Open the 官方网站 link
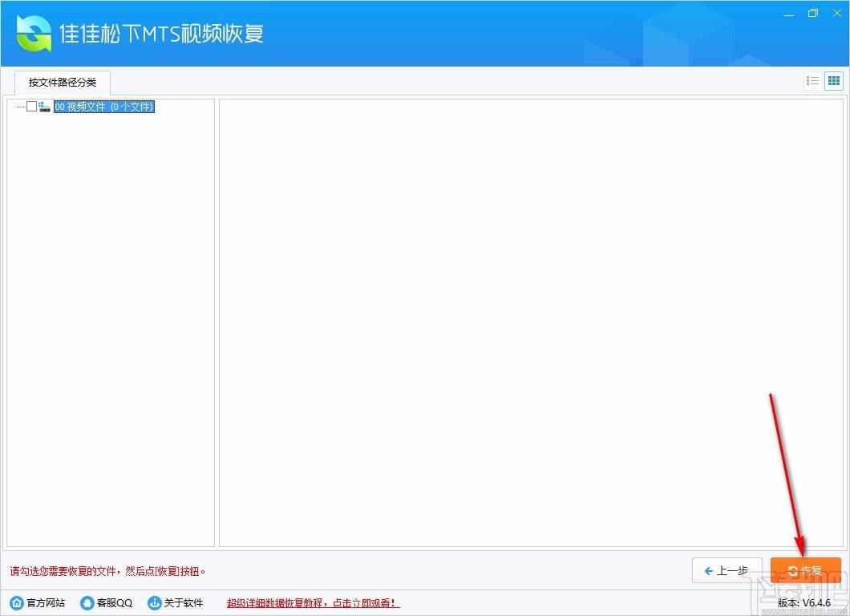Viewport: 850px width, 616px height. pos(38,603)
